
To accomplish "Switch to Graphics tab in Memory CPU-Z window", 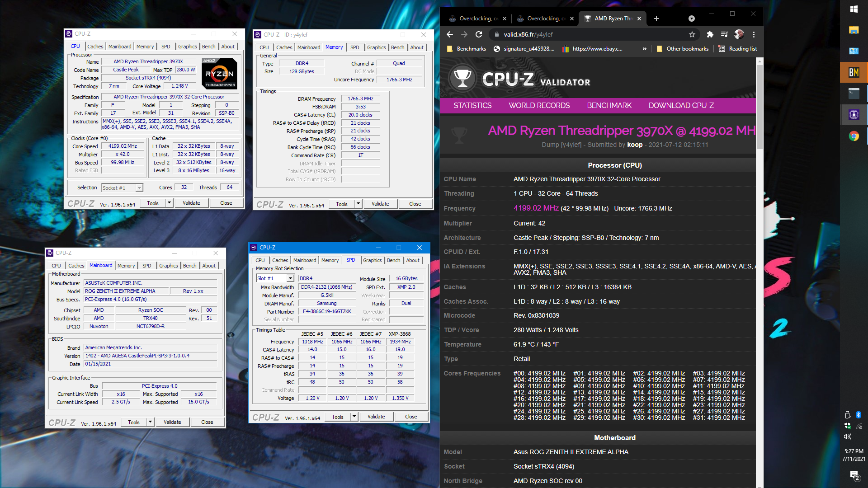I will tap(376, 47).
